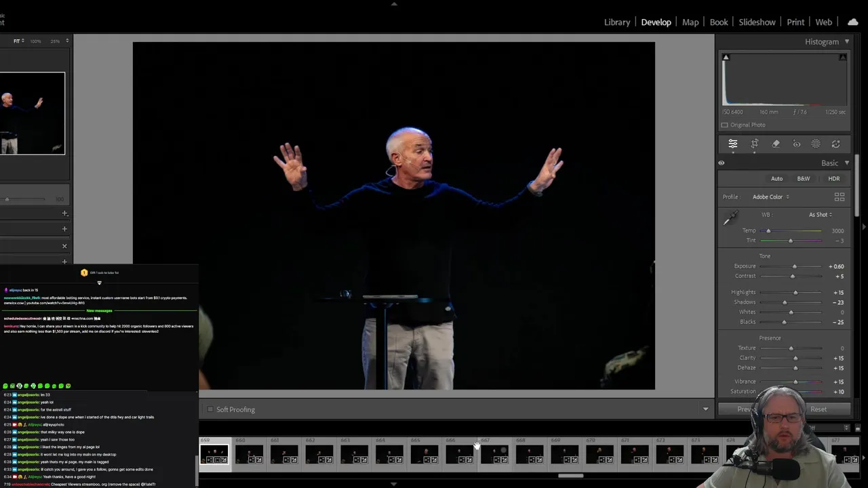868x488 pixels.
Task: Click the Temp slider handle
Action: (768, 231)
